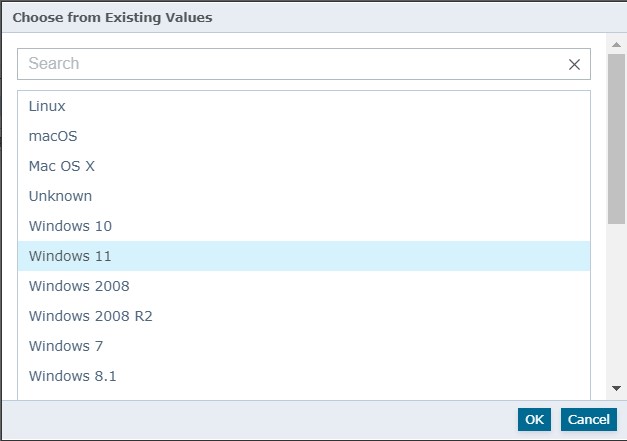This screenshot has height=441, width=627.
Task: Select the highlighted Windows 11 row
Action: coord(304,256)
